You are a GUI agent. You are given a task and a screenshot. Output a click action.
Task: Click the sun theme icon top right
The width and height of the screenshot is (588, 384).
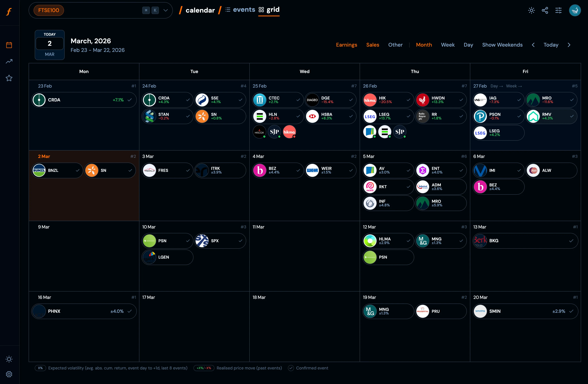click(x=531, y=10)
